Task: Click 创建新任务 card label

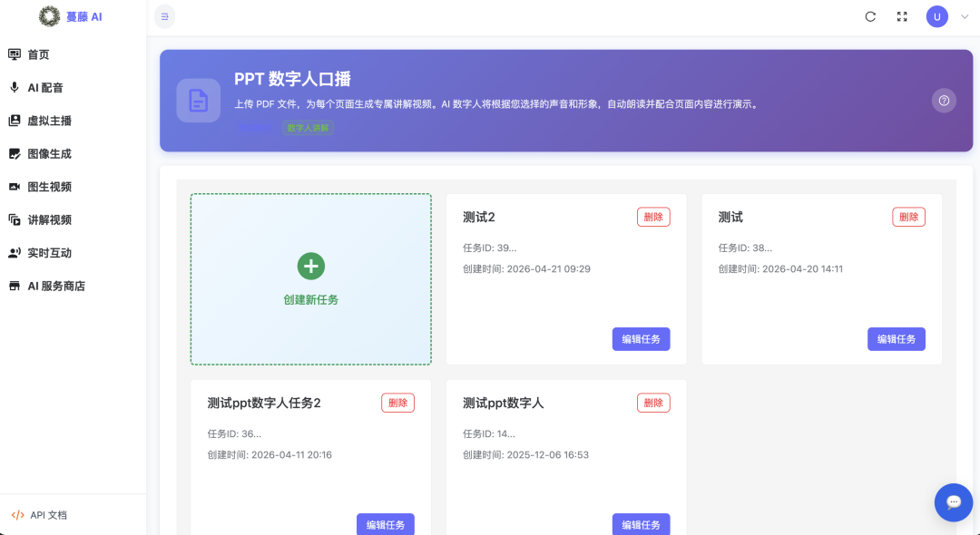Action: 310,299
